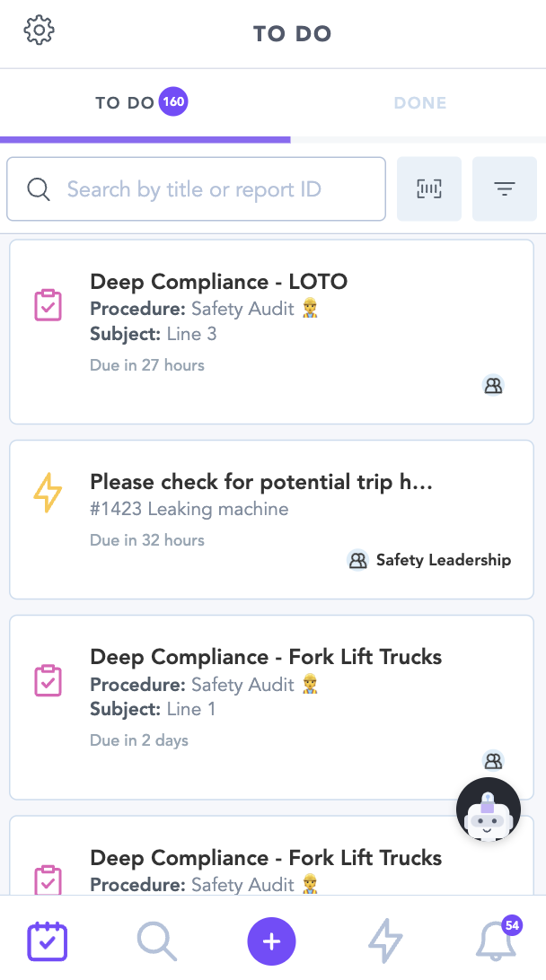Select the calendar checklist bottom tab
This screenshot has height=980, width=546.
tap(48, 941)
